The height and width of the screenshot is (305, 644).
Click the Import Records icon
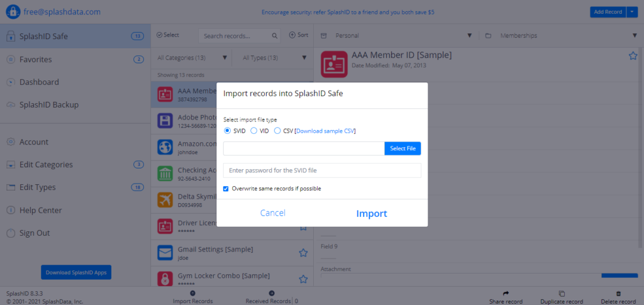tap(192, 293)
